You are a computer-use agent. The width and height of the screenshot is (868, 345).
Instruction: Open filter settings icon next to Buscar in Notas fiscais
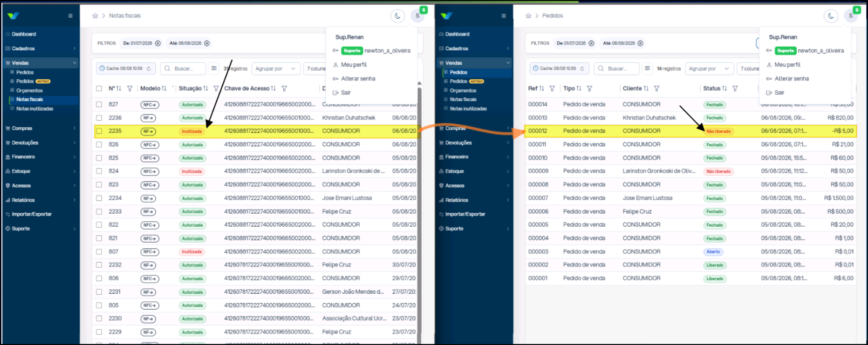click(214, 68)
